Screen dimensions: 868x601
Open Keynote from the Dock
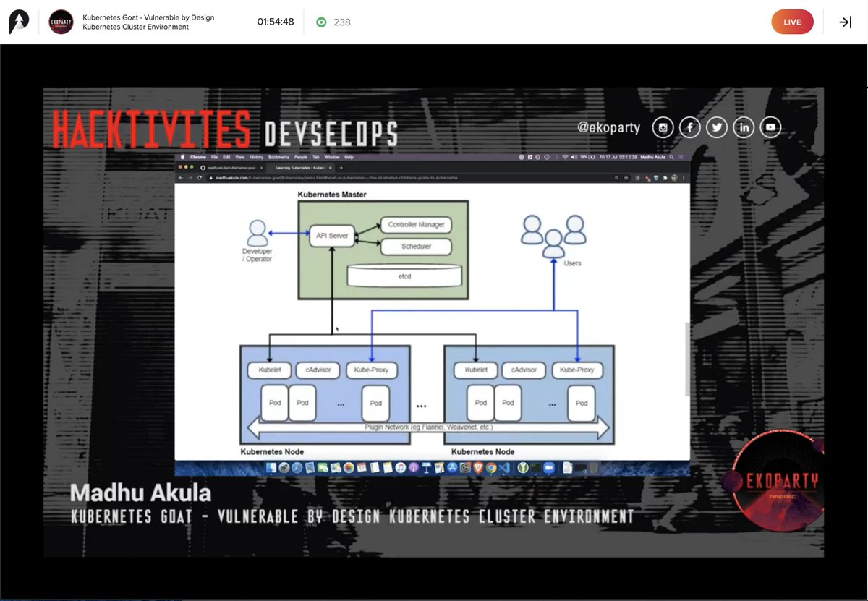click(x=426, y=468)
